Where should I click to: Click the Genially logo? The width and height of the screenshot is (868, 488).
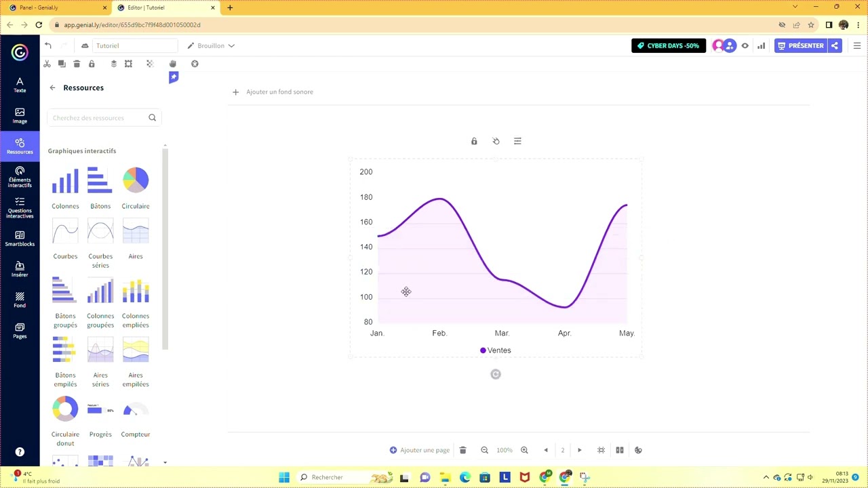(x=20, y=52)
